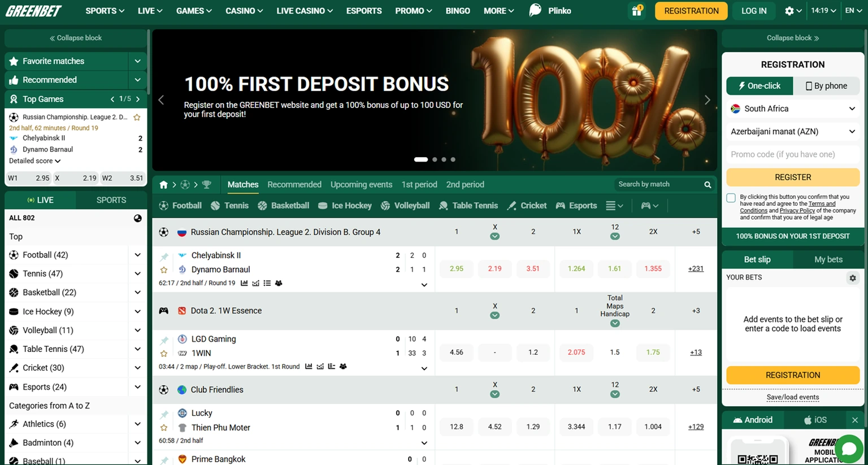Switch to My bets tab

(828, 259)
